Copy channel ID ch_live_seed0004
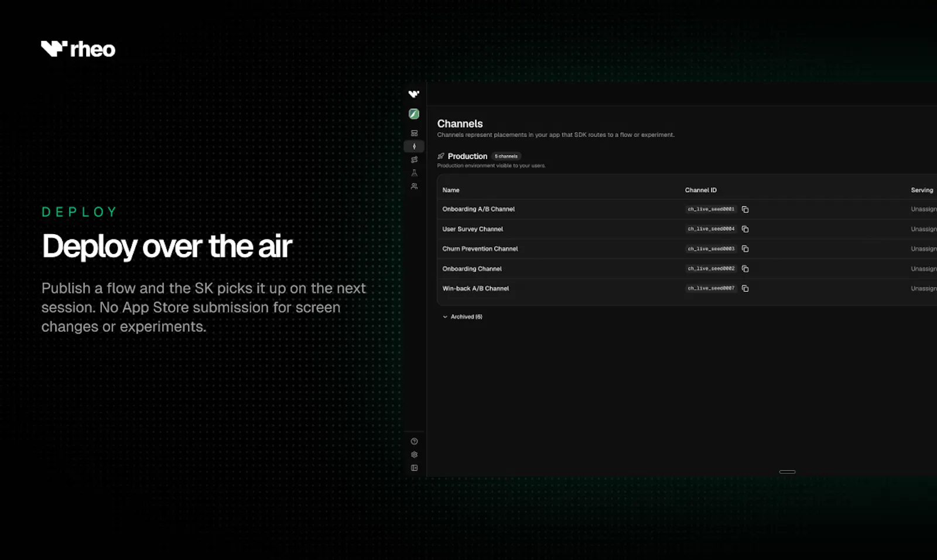 point(746,229)
